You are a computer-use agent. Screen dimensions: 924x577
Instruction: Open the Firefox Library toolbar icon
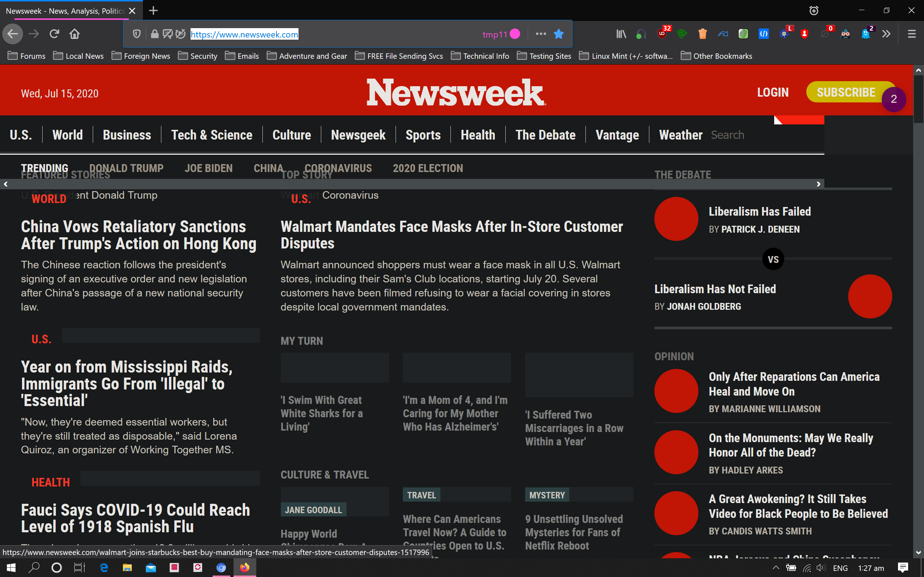point(621,34)
